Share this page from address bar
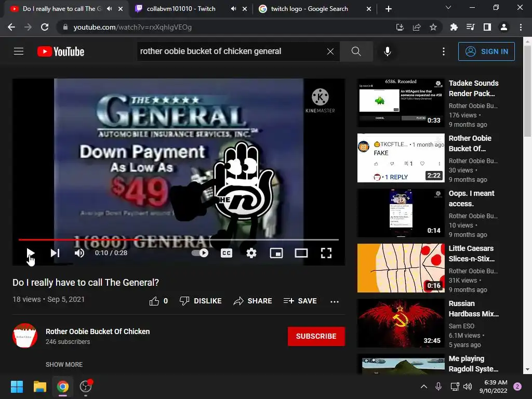Image resolution: width=532 pixels, height=399 pixels. click(x=417, y=27)
